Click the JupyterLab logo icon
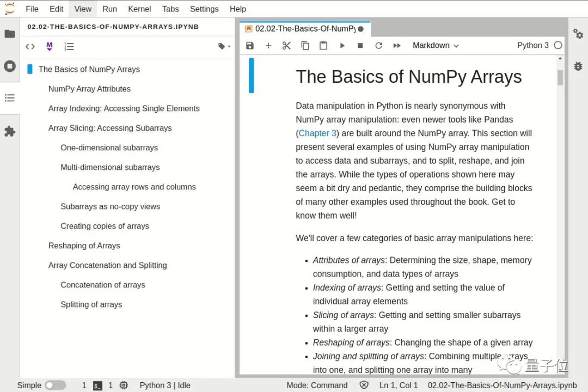 pyautogui.click(x=10, y=8)
